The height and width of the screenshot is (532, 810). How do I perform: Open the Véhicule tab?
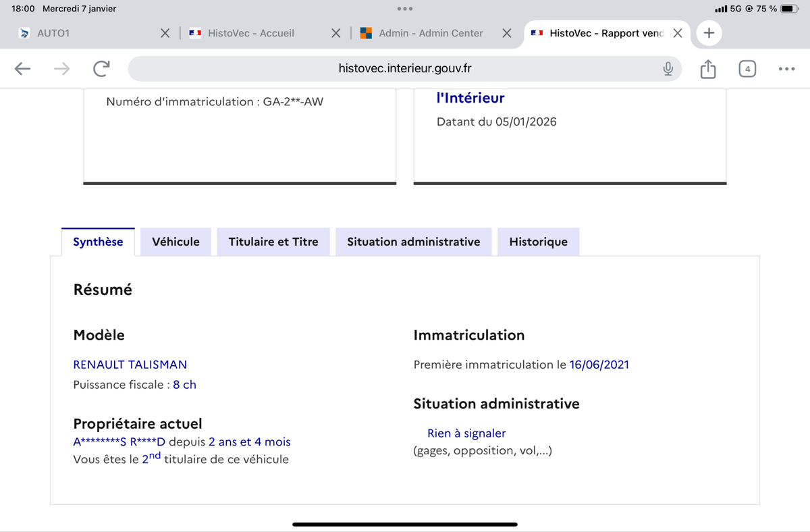tap(176, 242)
